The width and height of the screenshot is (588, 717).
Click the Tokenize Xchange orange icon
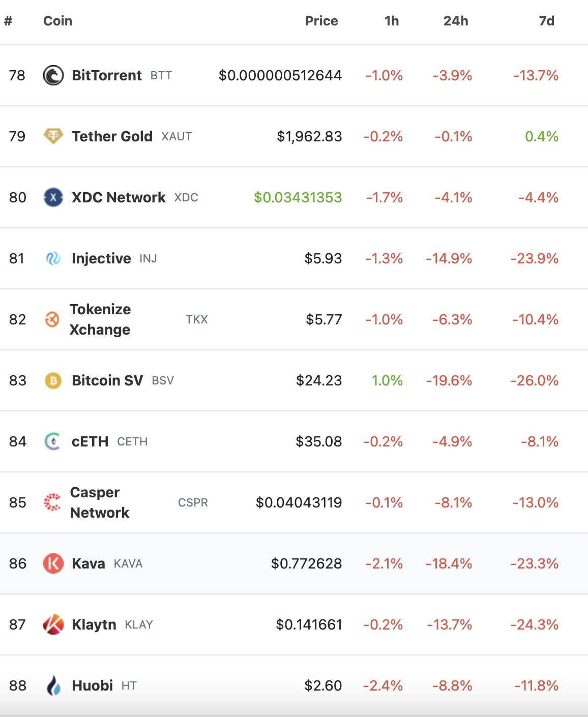[x=52, y=319]
